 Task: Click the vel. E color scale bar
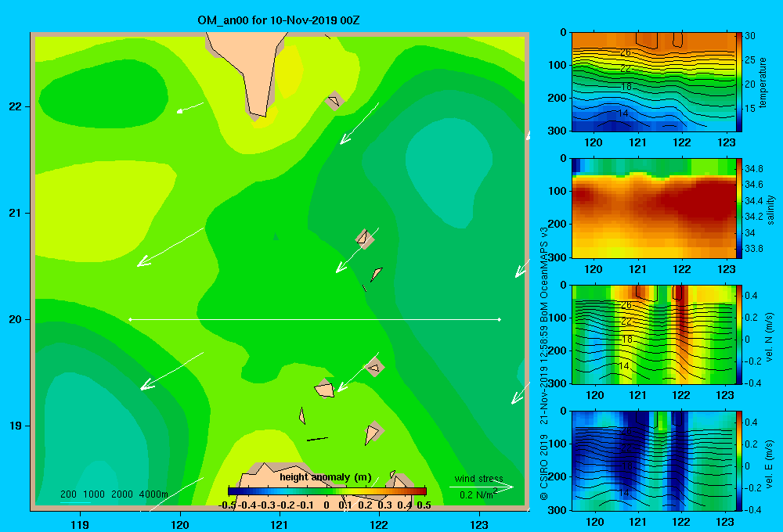pos(739,461)
